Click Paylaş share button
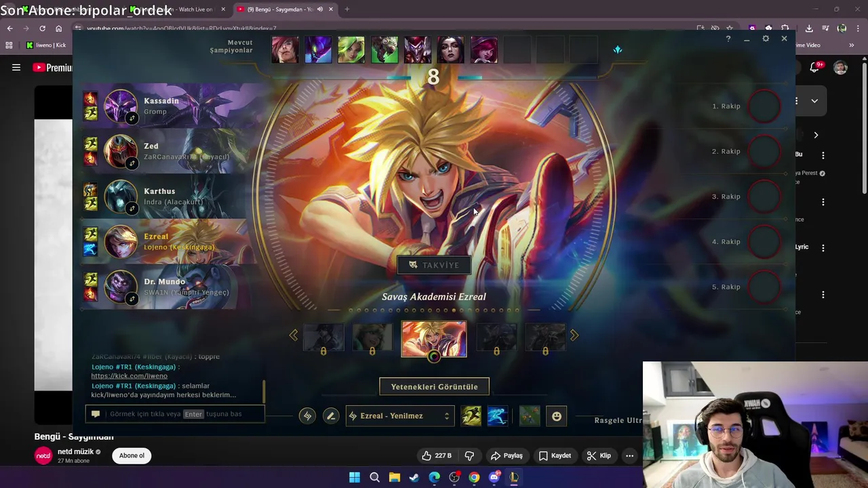 click(507, 456)
